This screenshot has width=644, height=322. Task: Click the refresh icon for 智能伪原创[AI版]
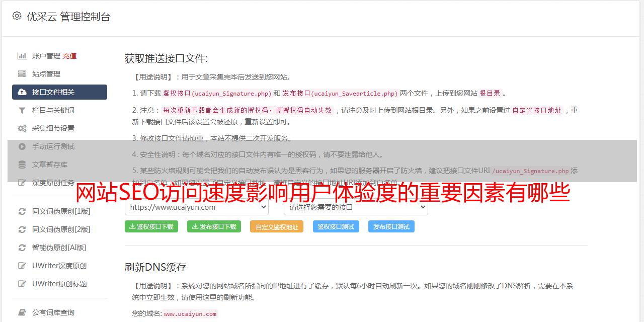22,248
